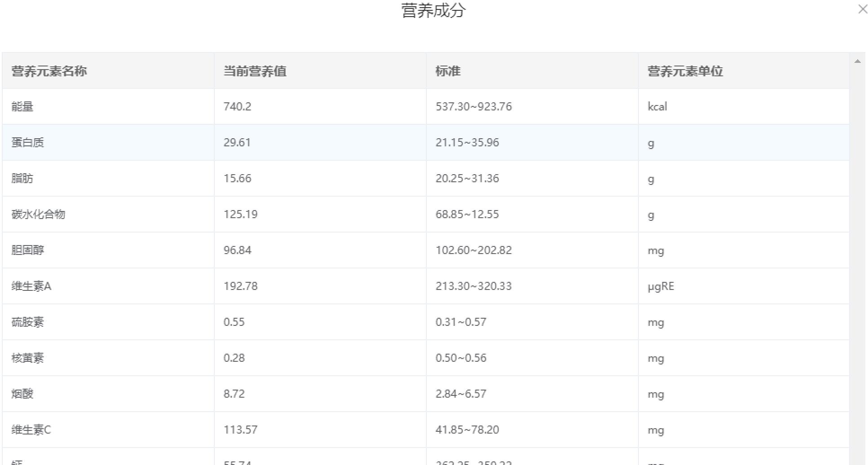The width and height of the screenshot is (868, 465).
Task: Select the 烟酸 row name cell
Action: coord(22,394)
